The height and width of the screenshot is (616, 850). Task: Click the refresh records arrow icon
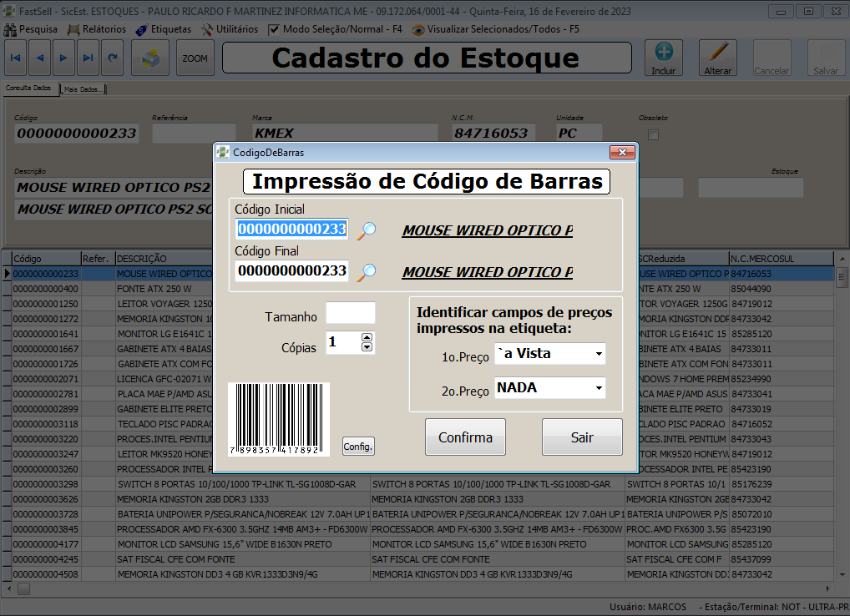coord(114,57)
